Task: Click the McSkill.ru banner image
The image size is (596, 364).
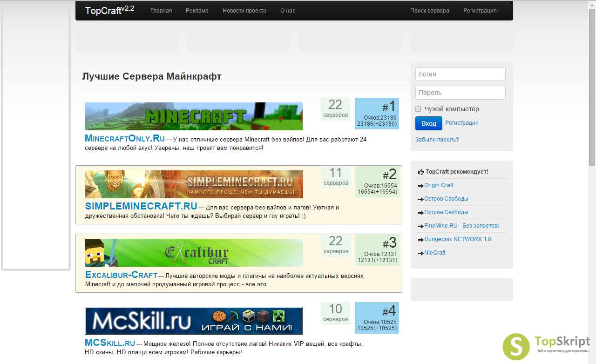Action: click(x=194, y=321)
